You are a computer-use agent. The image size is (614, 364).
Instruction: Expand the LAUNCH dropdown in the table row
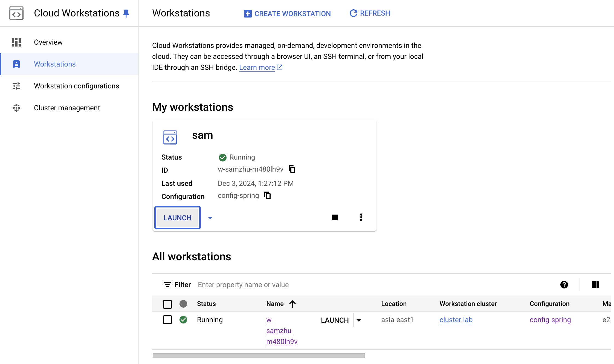pos(359,320)
